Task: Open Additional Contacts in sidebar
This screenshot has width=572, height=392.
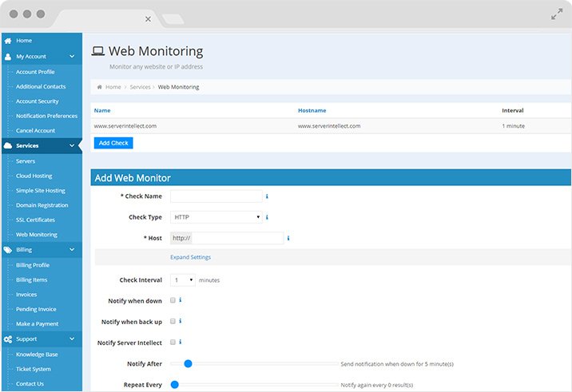Action: (x=41, y=87)
